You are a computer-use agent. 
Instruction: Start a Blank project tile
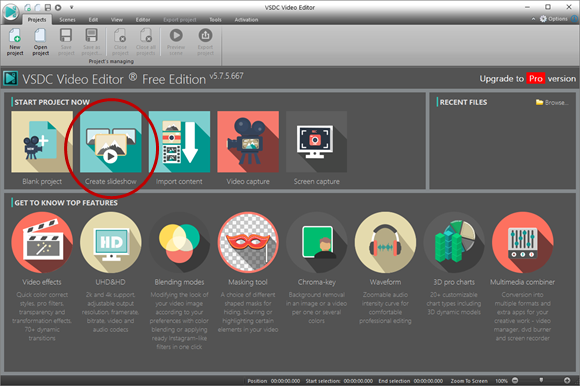tap(42, 142)
